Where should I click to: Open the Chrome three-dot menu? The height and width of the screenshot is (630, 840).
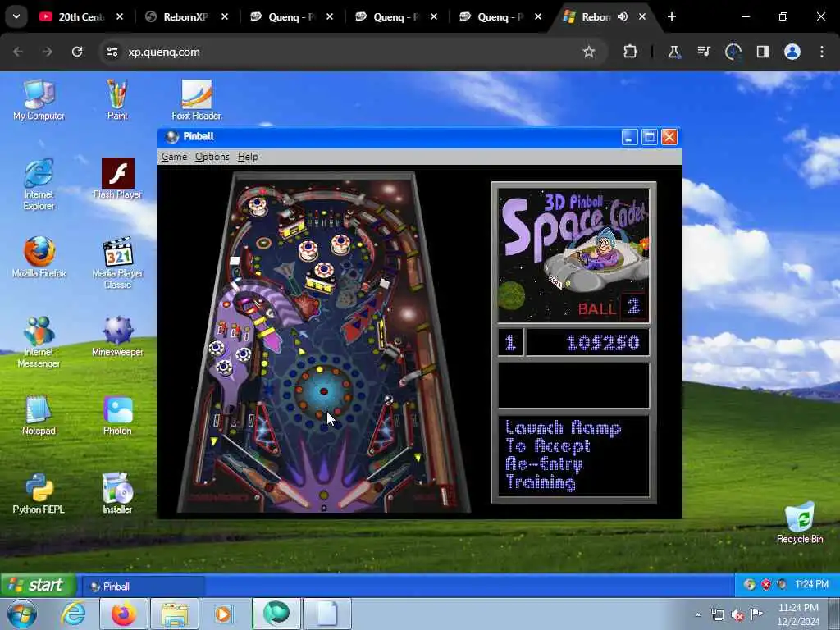pyautogui.click(x=822, y=52)
